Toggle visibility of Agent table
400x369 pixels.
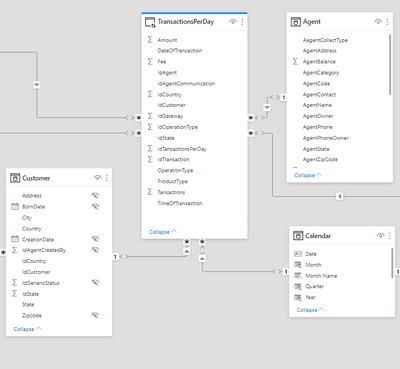[x=378, y=22]
